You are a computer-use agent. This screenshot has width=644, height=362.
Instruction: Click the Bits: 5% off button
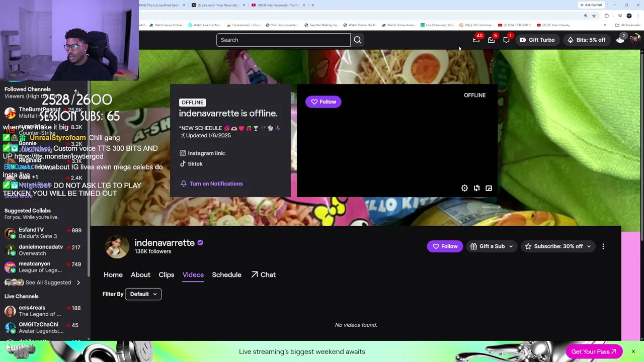click(x=586, y=40)
